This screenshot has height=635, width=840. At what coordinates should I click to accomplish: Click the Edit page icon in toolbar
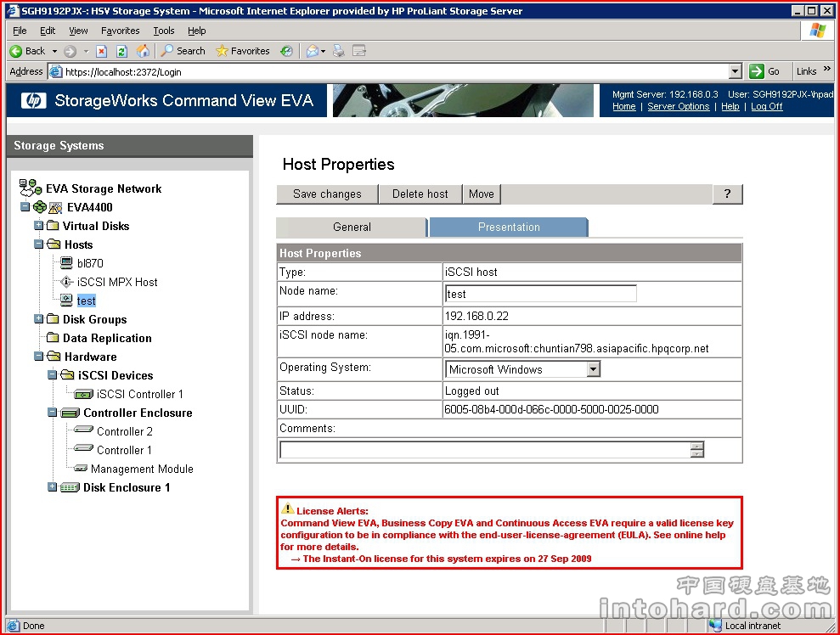point(359,51)
